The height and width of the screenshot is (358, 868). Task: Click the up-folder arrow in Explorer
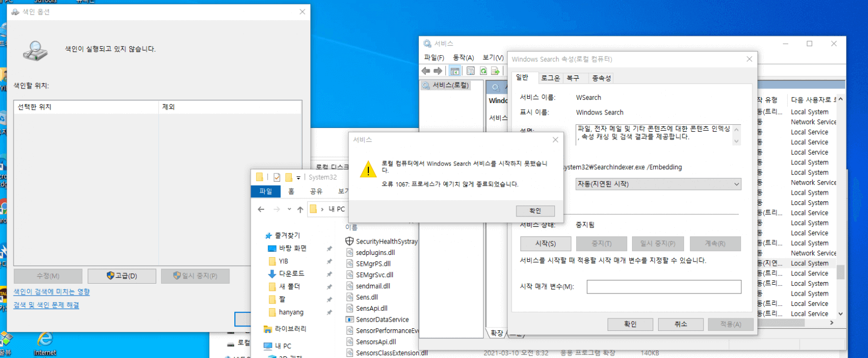[300, 209]
